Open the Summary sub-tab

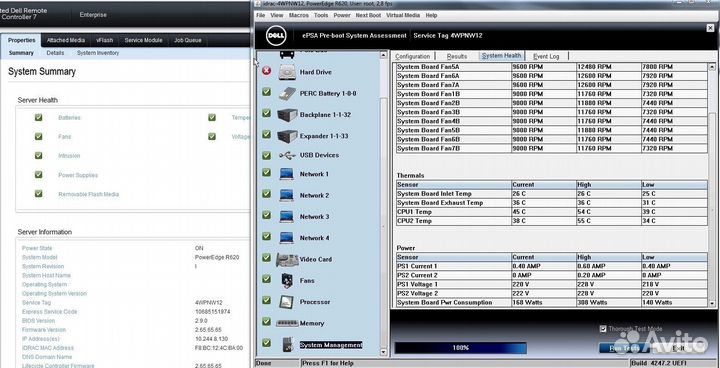[21, 53]
